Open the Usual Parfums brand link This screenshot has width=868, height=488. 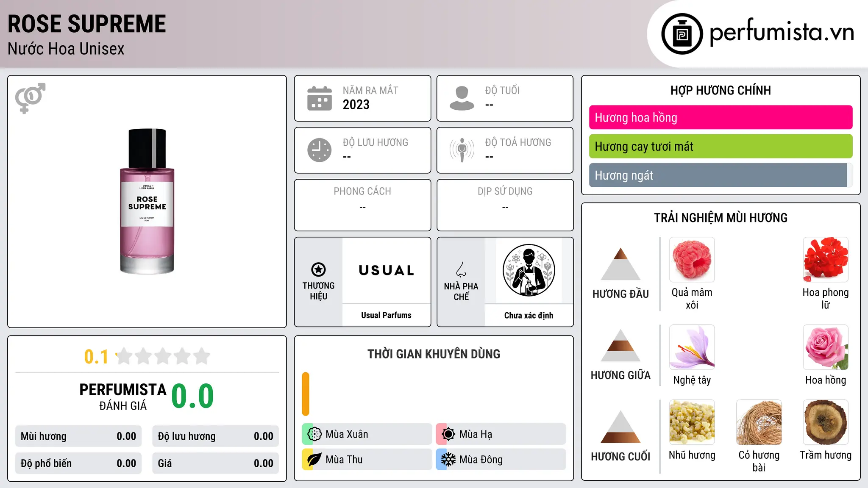point(386,315)
